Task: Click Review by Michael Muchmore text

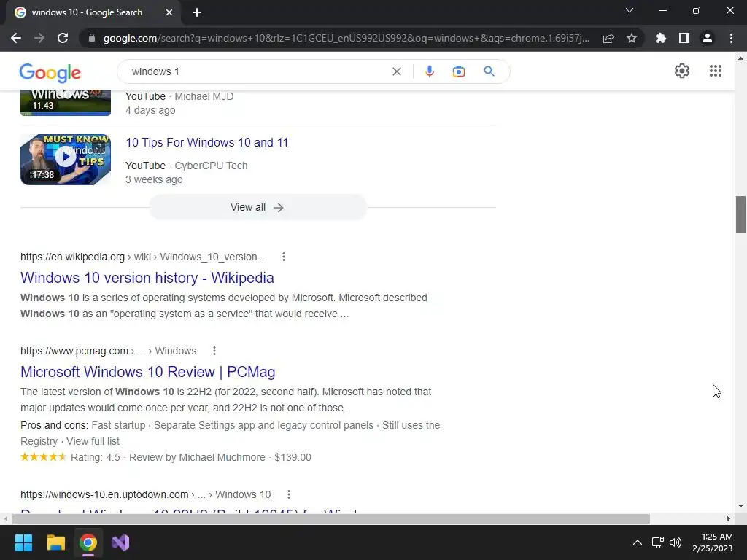Action: pyautogui.click(x=197, y=458)
